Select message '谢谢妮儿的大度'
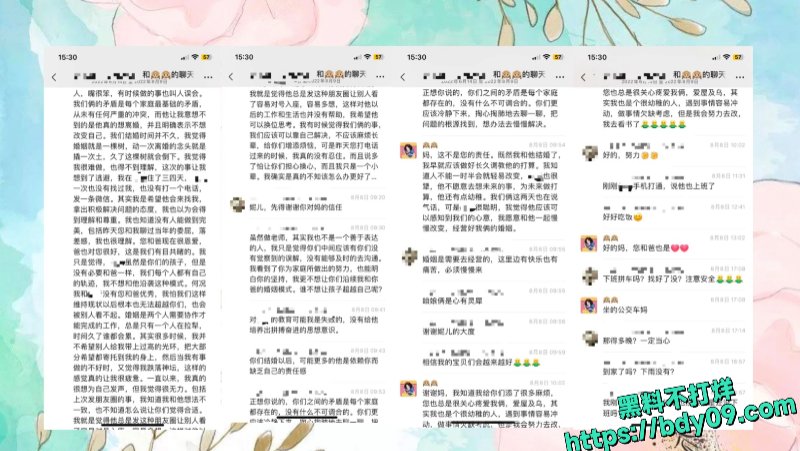800x451 pixels. [448, 332]
